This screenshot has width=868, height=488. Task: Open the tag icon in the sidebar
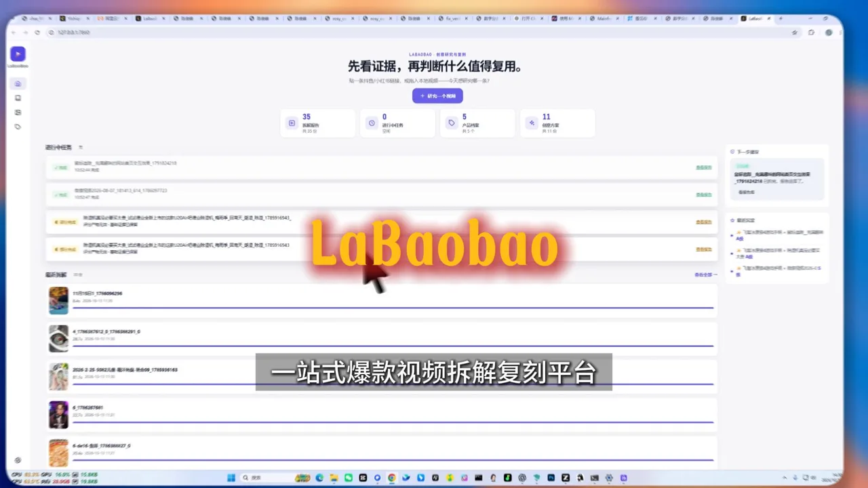(x=18, y=127)
